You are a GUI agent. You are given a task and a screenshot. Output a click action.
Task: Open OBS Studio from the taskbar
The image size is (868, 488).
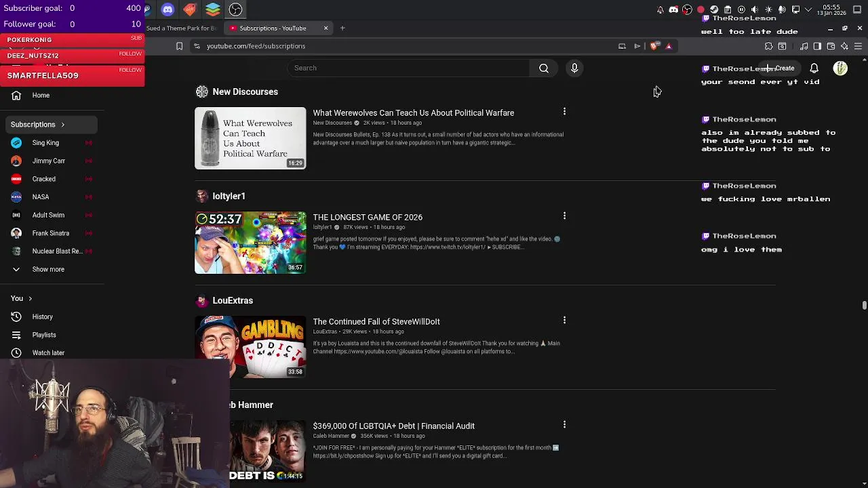pos(235,9)
